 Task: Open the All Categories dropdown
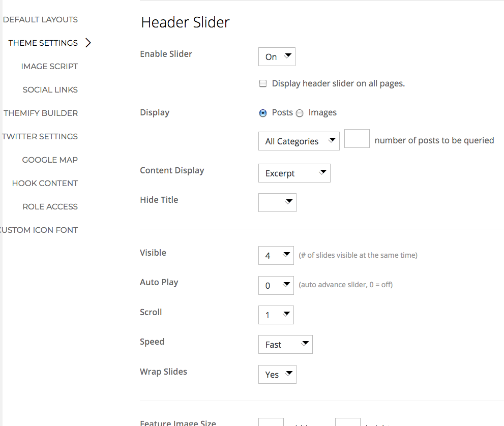click(299, 141)
